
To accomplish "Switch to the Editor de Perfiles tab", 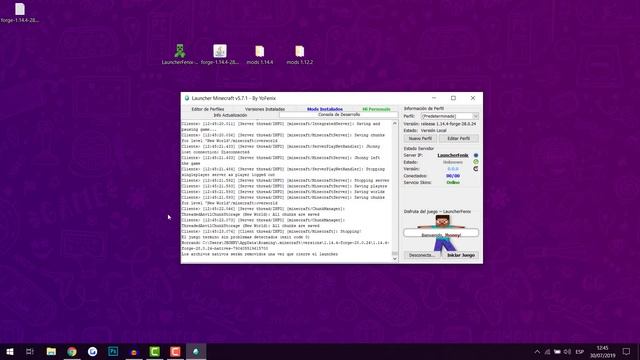I will [208, 109].
